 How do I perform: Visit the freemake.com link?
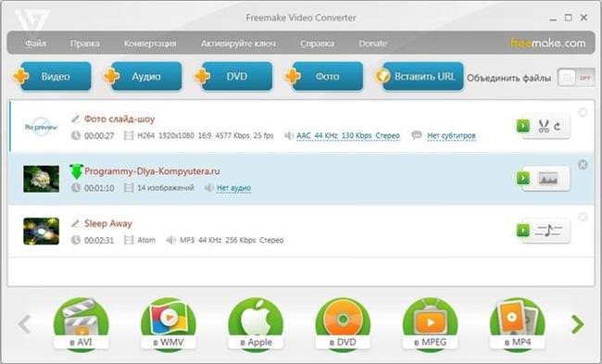click(x=548, y=43)
